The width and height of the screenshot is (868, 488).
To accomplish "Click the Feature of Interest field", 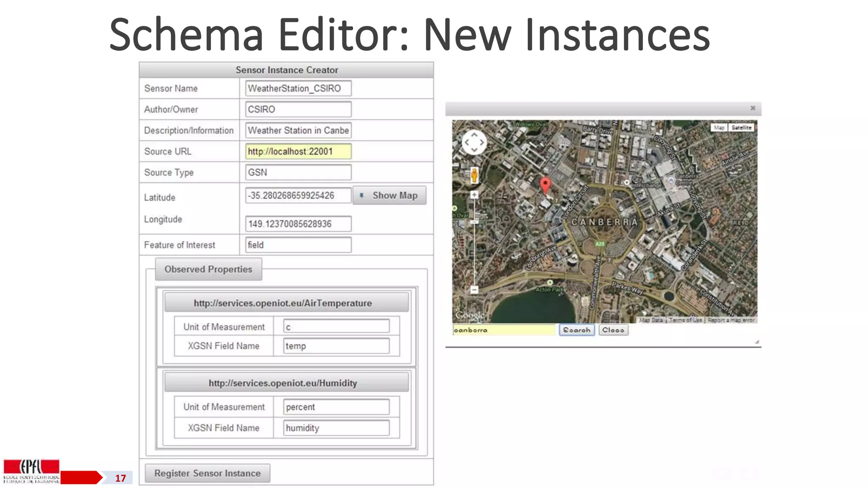I will [x=298, y=245].
